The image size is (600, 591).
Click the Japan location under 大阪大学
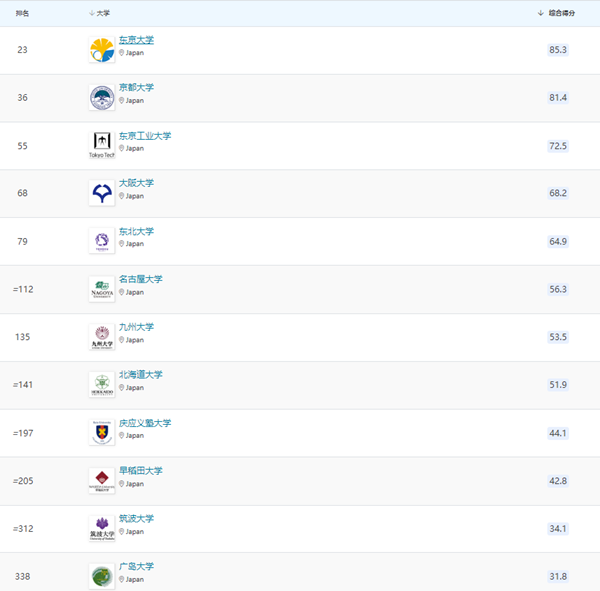click(131, 196)
